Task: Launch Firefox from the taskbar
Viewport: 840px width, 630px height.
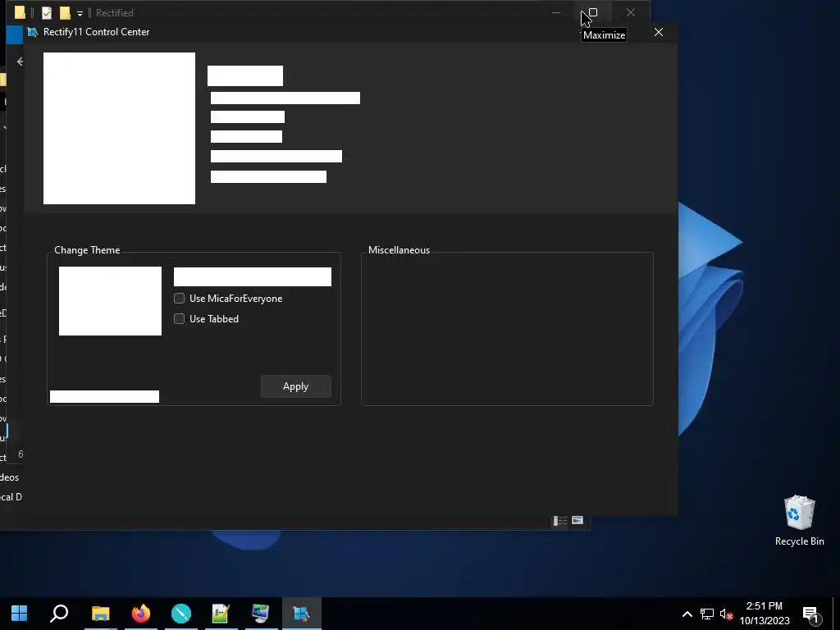Action: (x=141, y=614)
